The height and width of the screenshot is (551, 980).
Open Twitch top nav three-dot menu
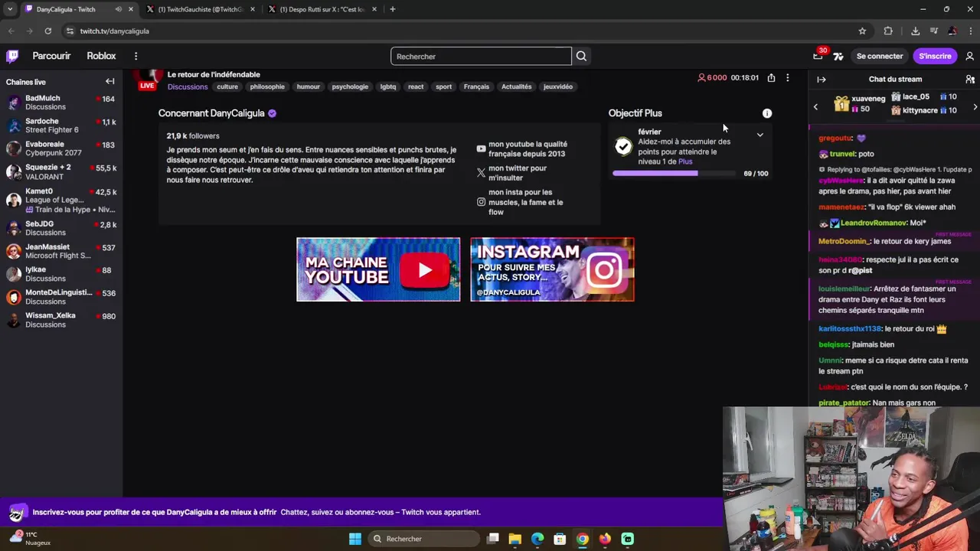click(136, 56)
